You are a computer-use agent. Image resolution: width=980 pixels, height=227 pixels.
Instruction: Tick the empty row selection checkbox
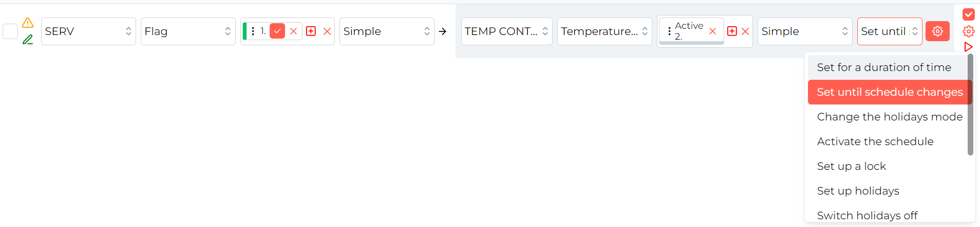(x=10, y=31)
